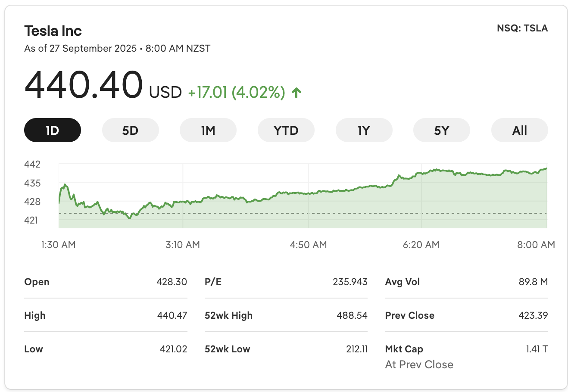568x392 pixels.
Task: Select the 1D time range tab
Action: pos(53,130)
